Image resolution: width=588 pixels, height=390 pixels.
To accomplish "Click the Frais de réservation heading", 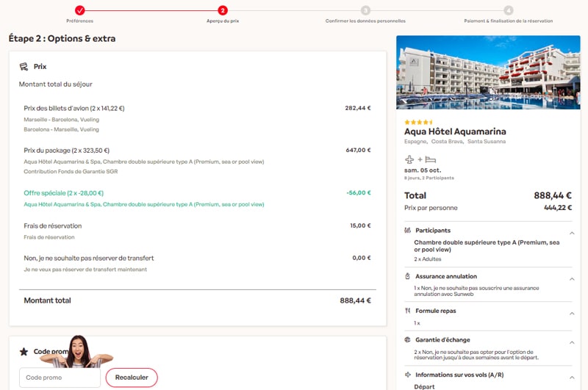I will click(x=52, y=226).
